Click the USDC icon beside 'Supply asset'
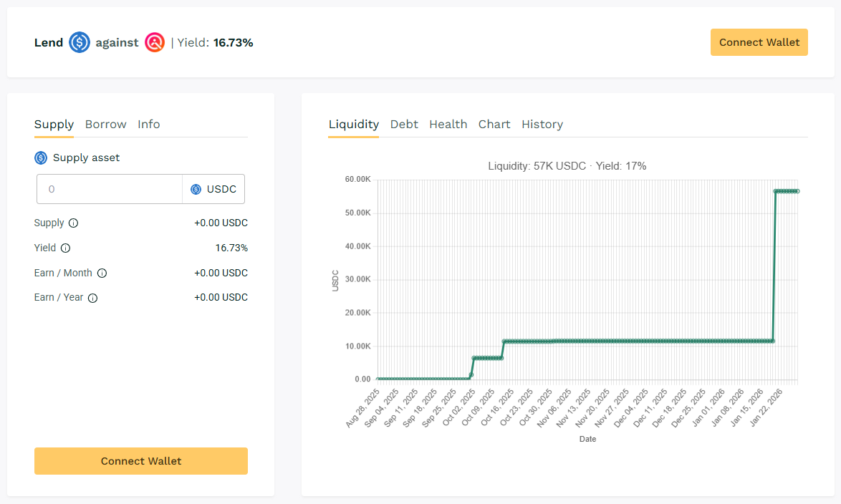Viewport: 841px width, 504px height. coord(41,157)
